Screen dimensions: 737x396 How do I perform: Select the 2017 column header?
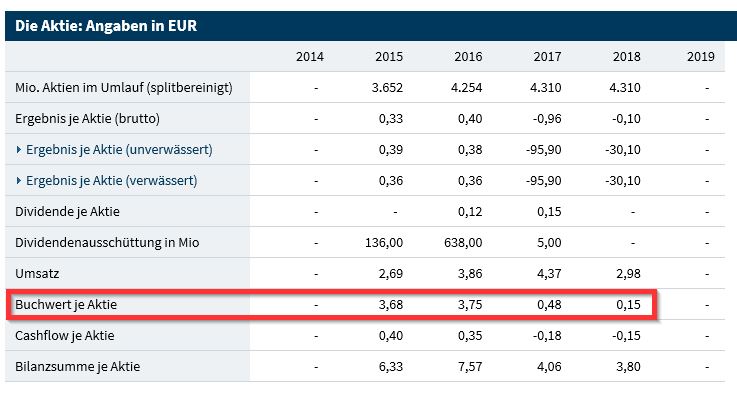click(547, 56)
